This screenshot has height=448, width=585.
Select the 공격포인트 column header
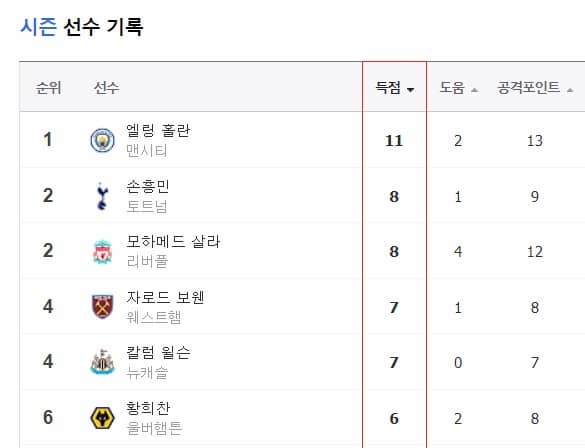529,88
